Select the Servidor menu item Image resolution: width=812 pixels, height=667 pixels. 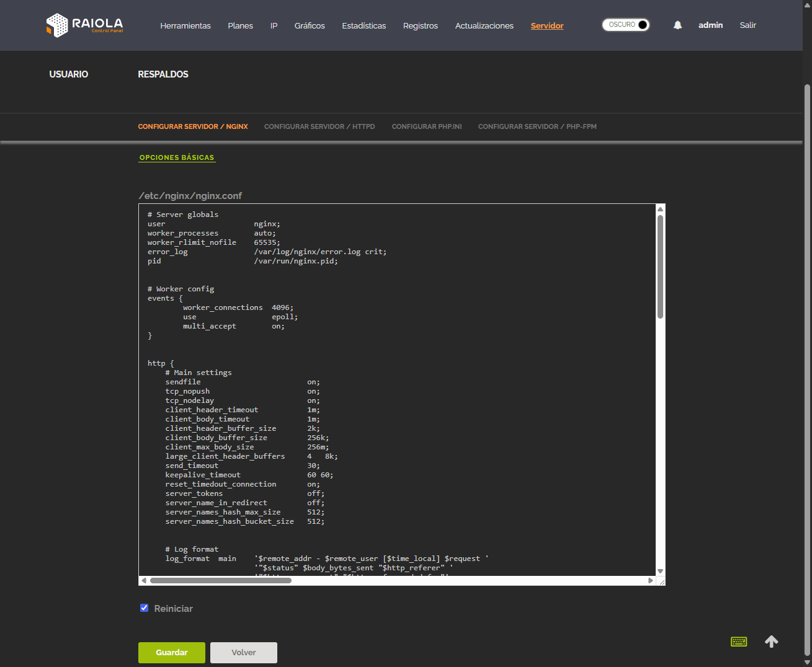tap(547, 25)
